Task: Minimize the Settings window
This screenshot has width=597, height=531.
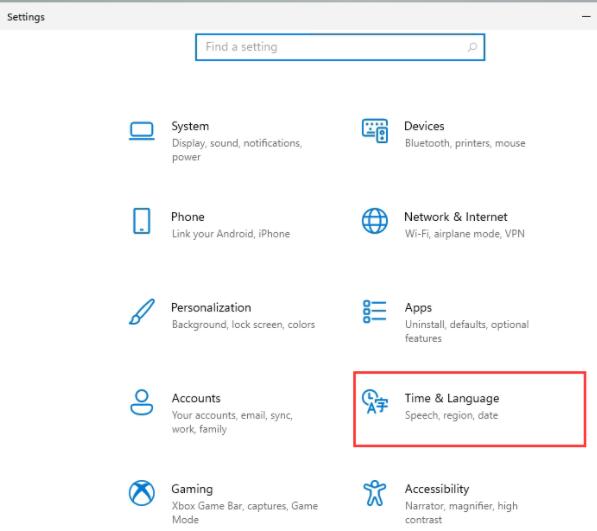Action: point(586,17)
